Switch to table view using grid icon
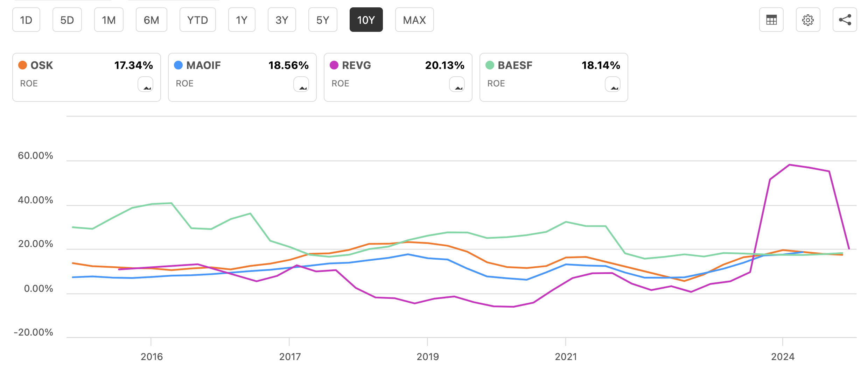The image size is (868, 373). [771, 20]
